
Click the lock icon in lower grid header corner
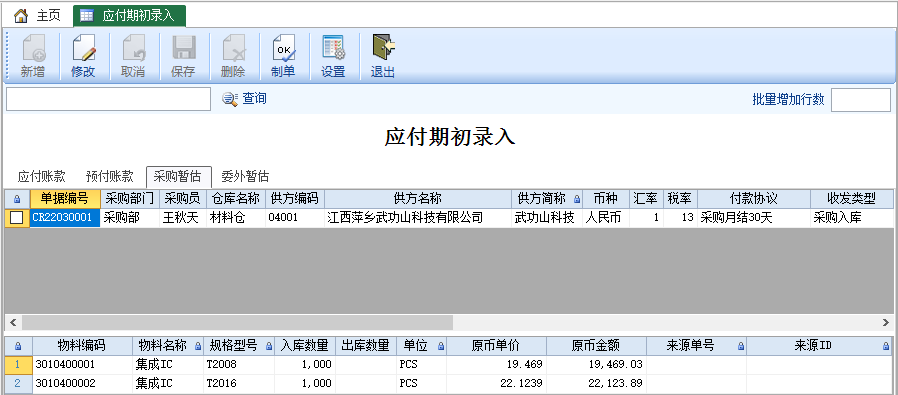tap(18, 346)
